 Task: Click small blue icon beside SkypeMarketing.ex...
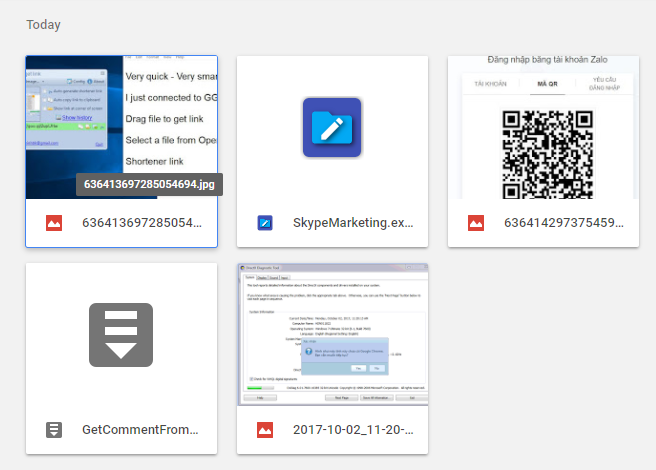(x=265, y=223)
